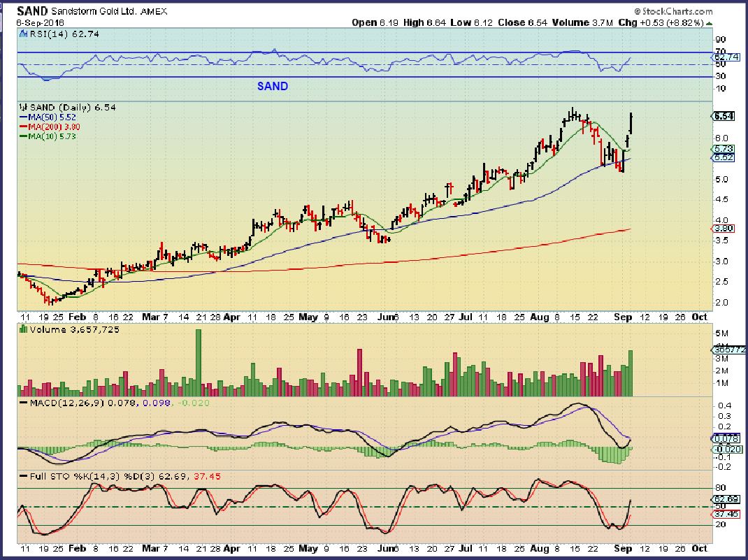Click the green -0.020 value in MACD label
The height and width of the screenshot is (560, 748).
(x=194, y=403)
